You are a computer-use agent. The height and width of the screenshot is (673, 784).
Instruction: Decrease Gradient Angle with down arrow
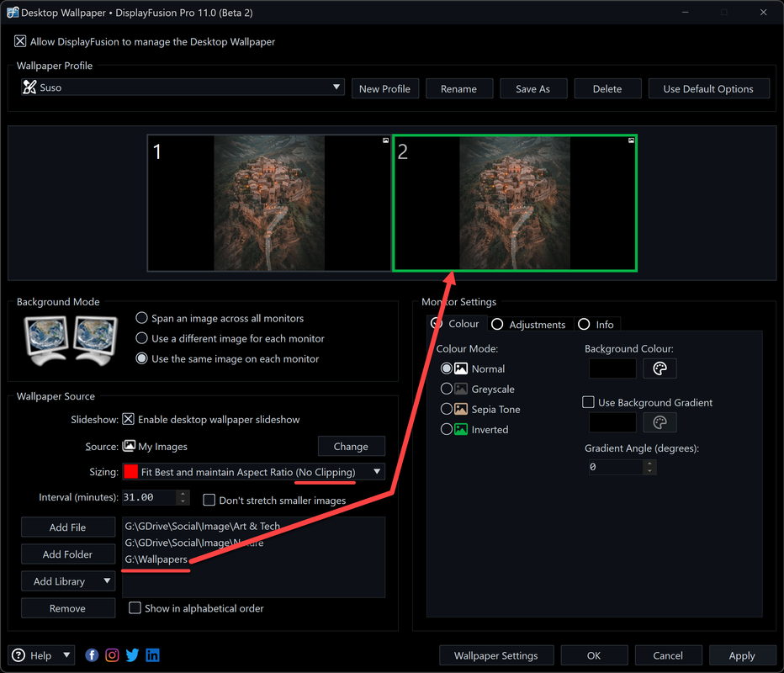[x=649, y=470]
